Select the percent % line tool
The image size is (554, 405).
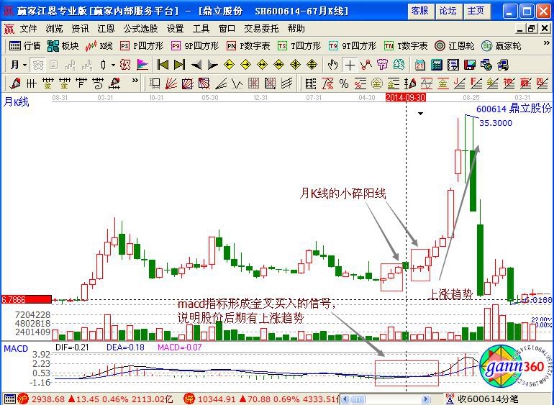point(343,84)
